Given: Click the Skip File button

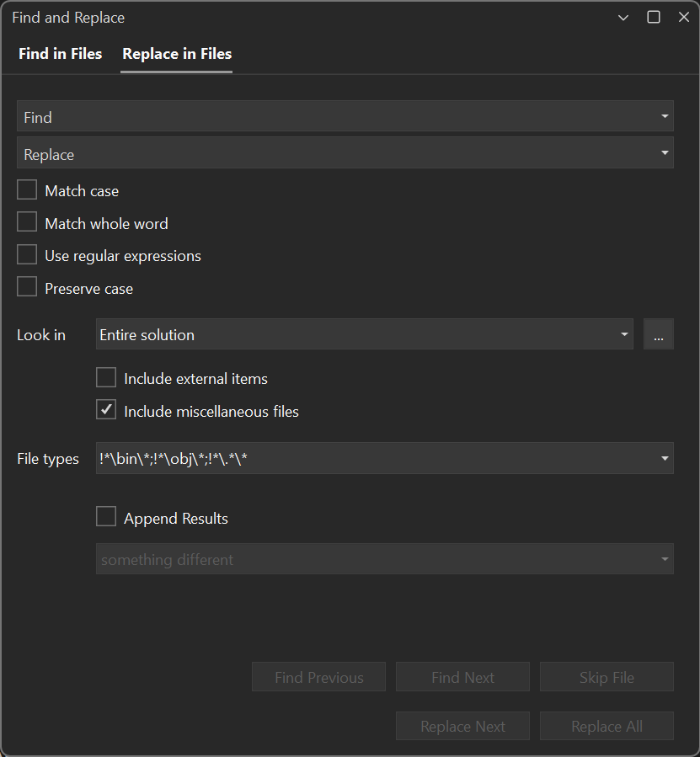Looking at the screenshot, I should coord(606,676).
